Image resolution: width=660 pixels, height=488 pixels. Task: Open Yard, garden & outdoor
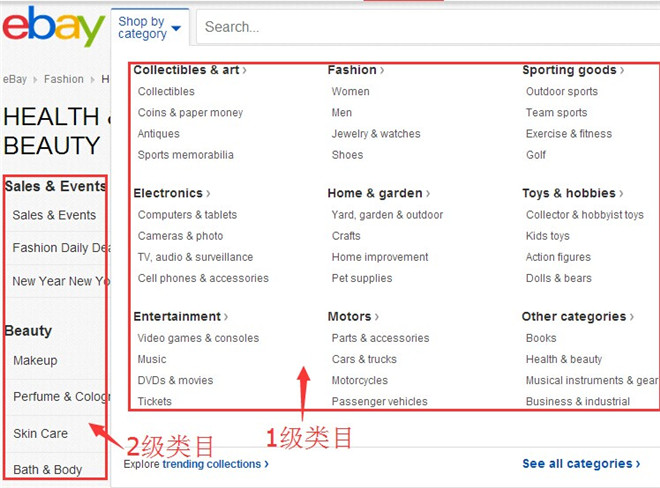pos(387,215)
